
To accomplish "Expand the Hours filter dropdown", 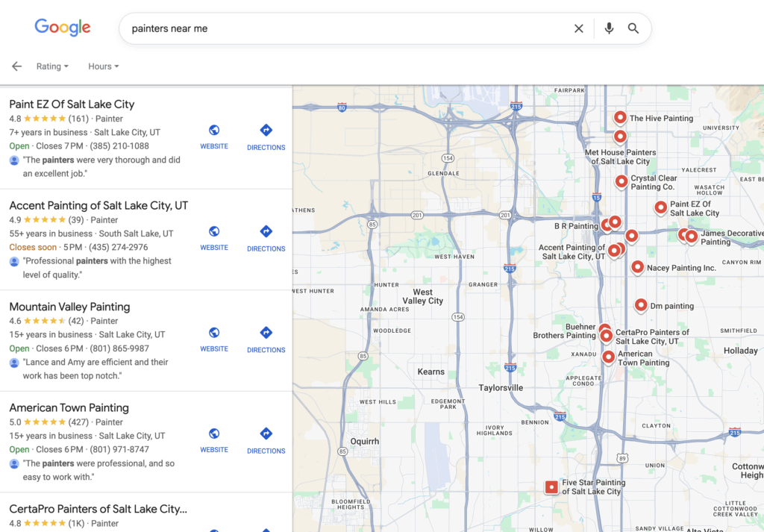I will tap(103, 66).
